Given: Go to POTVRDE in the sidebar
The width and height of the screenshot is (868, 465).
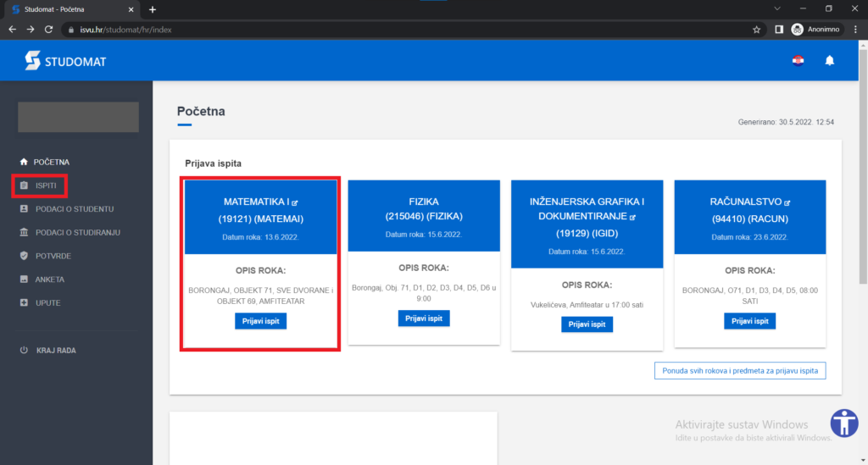Looking at the screenshot, I should click(x=53, y=256).
